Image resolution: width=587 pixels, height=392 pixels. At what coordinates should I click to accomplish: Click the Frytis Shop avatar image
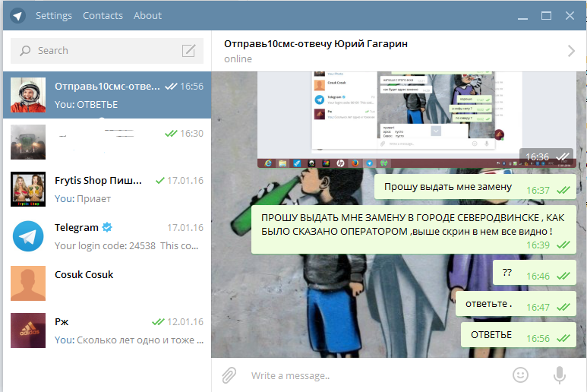tap(28, 189)
